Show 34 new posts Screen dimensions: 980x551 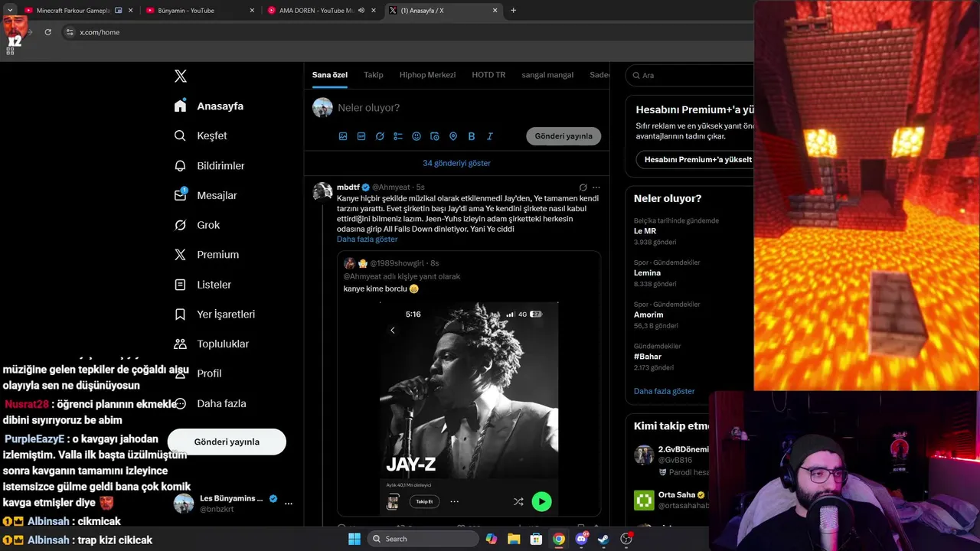(x=456, y=163)
